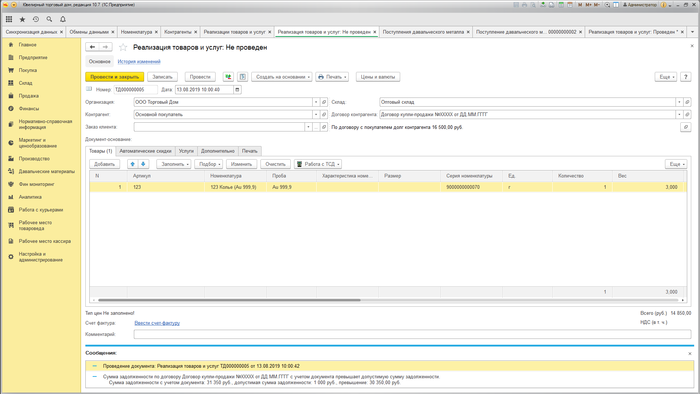
Task: Add document to favorites star
Action: [x=123, y=47]
